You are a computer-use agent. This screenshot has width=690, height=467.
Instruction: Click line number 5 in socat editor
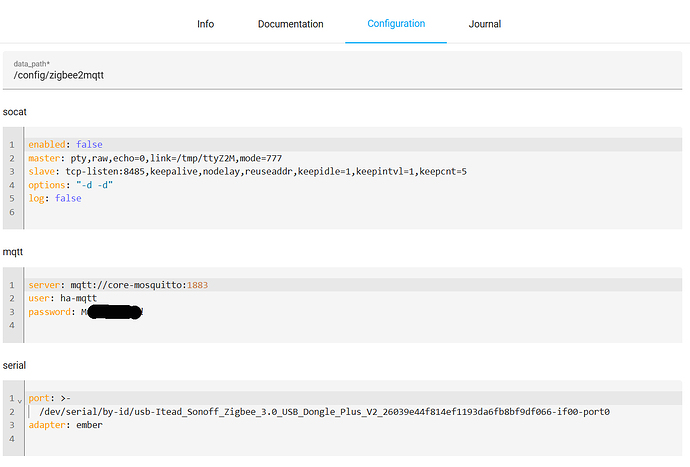(x=9, y=198)
